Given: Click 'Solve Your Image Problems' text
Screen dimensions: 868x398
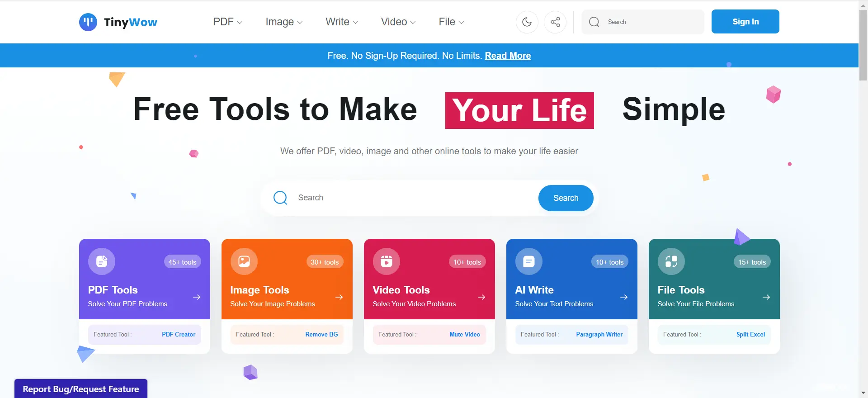Looking at the screenshot, I should coord(273,304).
